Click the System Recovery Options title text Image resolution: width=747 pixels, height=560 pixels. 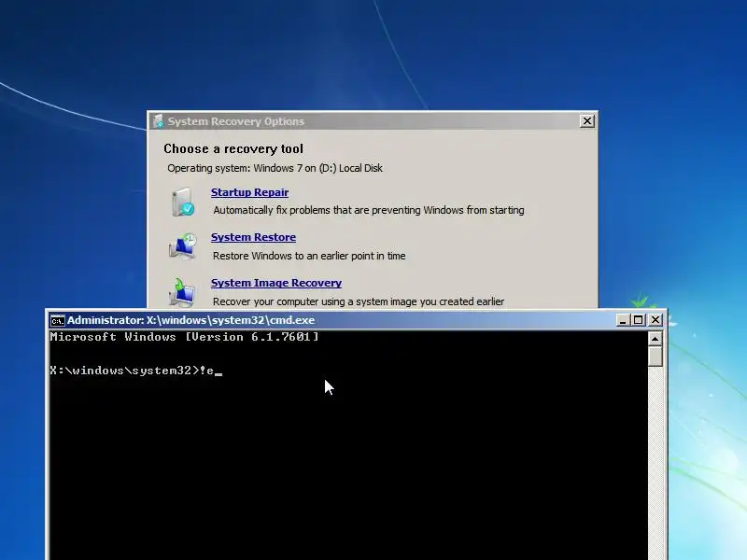(236, 121)
